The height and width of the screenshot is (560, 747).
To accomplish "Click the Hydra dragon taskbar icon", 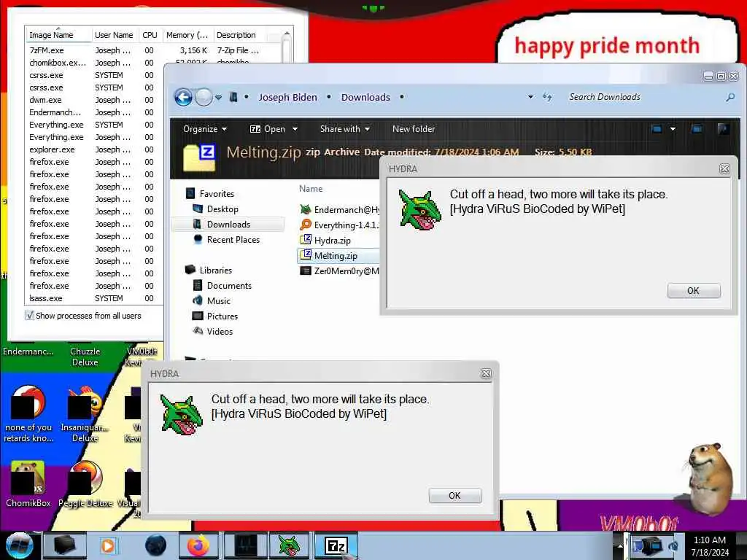I will point(289,545).
